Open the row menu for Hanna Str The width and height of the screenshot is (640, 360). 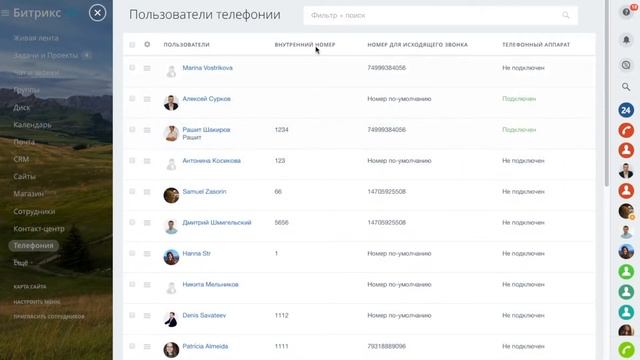point(147,254)
